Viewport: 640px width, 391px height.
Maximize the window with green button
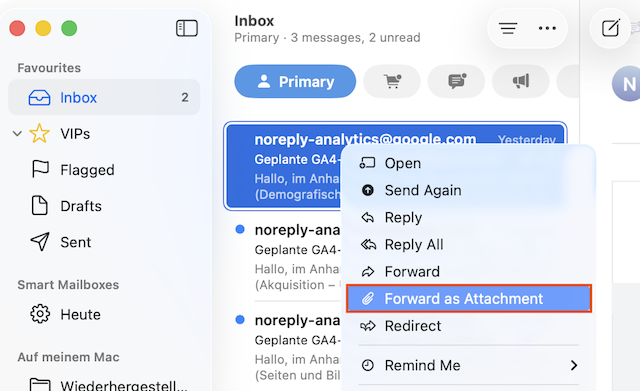point(69,29)
